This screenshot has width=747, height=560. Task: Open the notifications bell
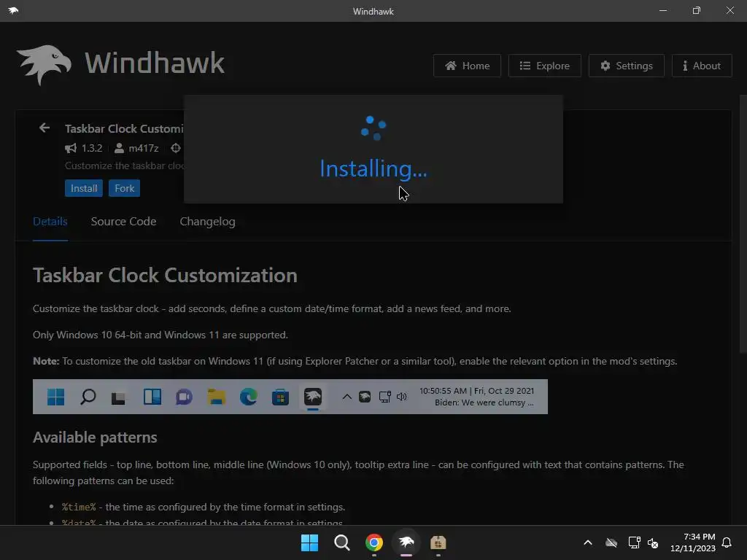tap(727, 542)
